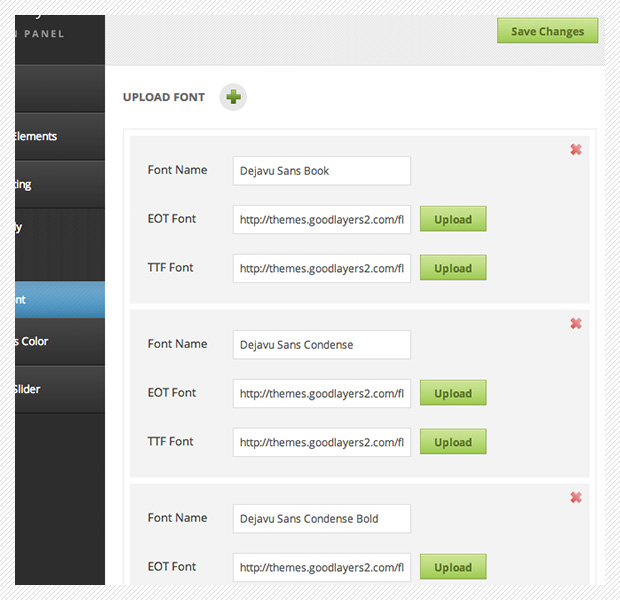Delete the Dejavu Sans Book font entry
Viewport: 620px width, 600px height.
click(576, 150)
